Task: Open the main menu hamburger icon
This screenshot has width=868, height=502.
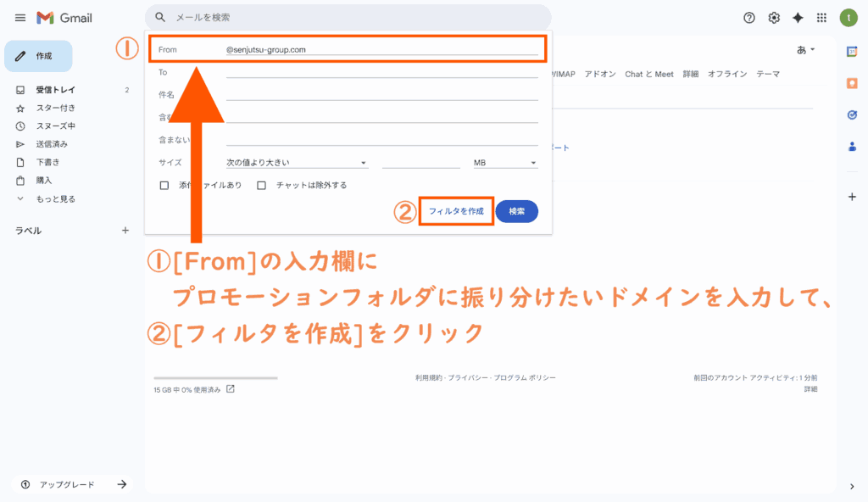Action: [20, 18]
